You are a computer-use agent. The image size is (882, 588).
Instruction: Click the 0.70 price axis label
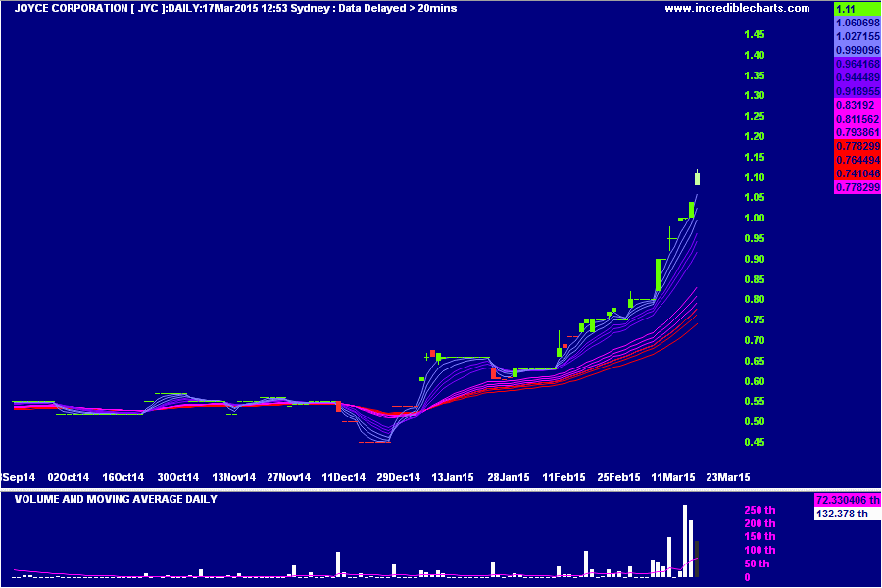[755, 340]
